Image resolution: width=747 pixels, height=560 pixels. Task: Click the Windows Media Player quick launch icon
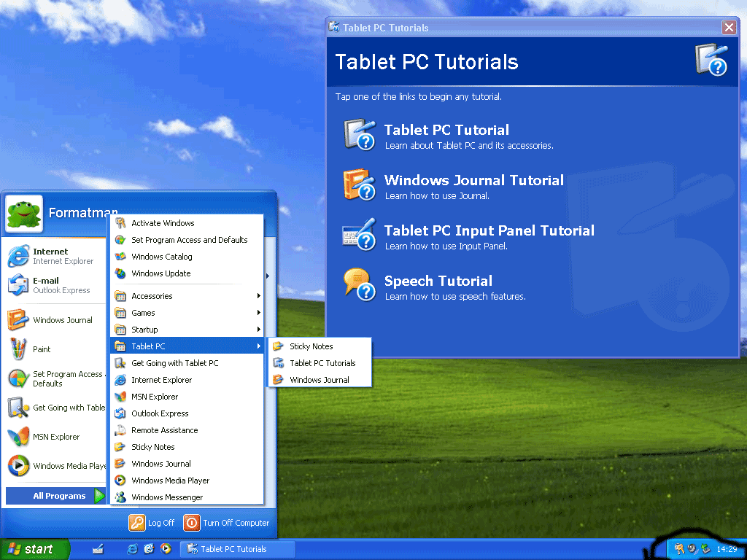click(x=166, y=548)
